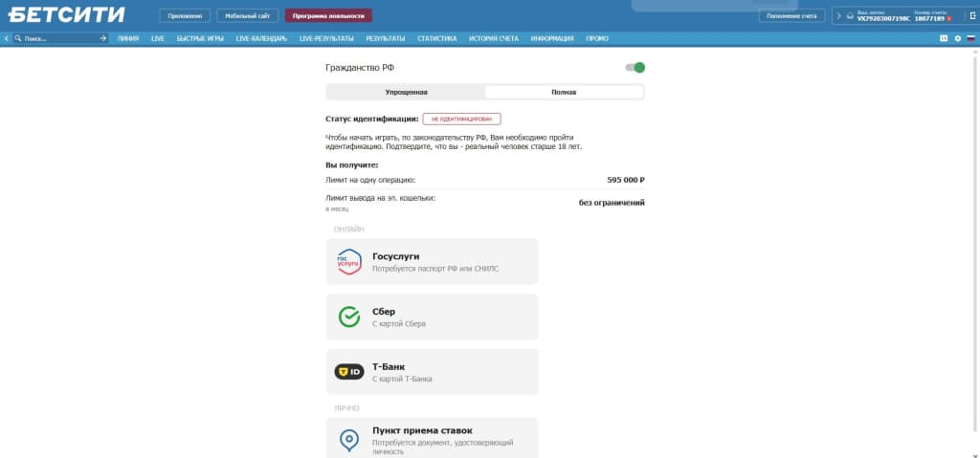
Task: Select the Упрощенная identification option
Action: tap(406, 92)
